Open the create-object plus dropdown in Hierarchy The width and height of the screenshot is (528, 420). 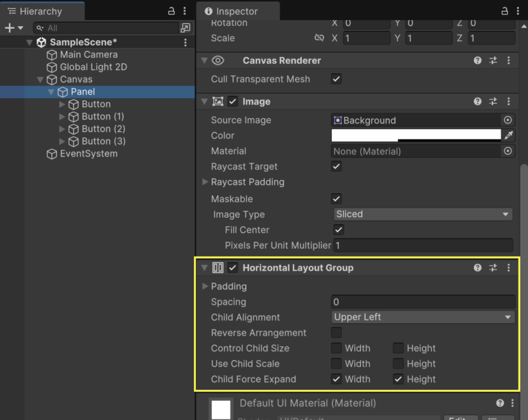tap(14, 27)
